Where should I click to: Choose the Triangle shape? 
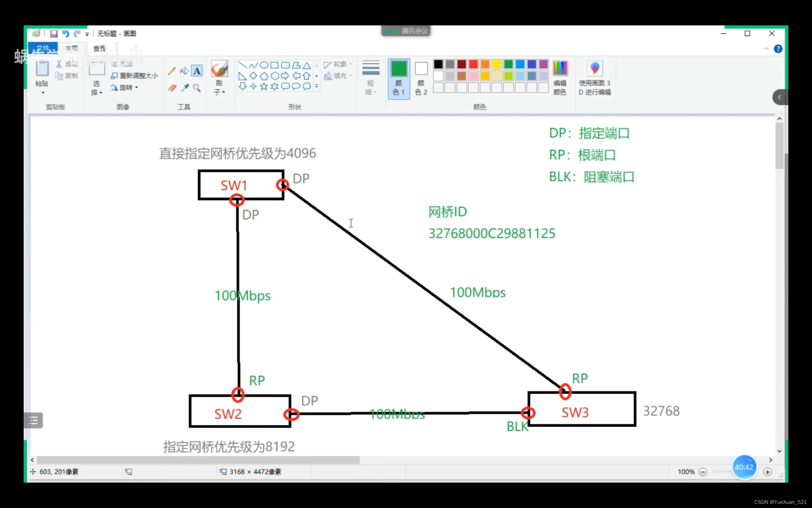(307, 65)
